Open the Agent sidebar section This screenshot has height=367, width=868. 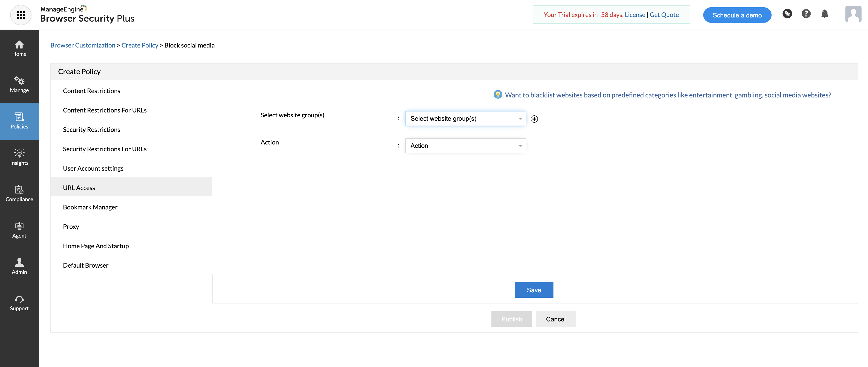(x=19, y=230)
